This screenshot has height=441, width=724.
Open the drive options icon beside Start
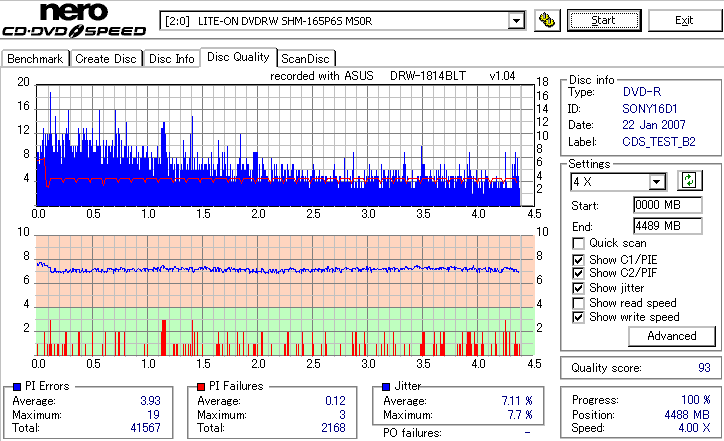click(x=547, y=20)
